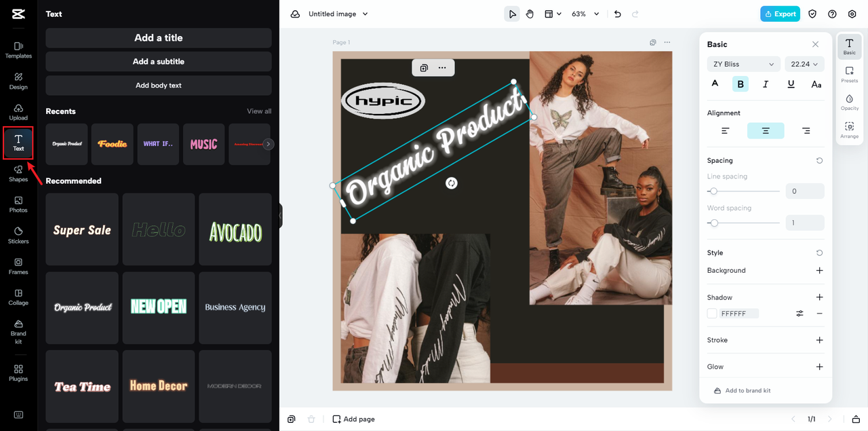This screenshot has height=431, width=868.
Task: Toggle text case Aa option
Action: (816, 84)
